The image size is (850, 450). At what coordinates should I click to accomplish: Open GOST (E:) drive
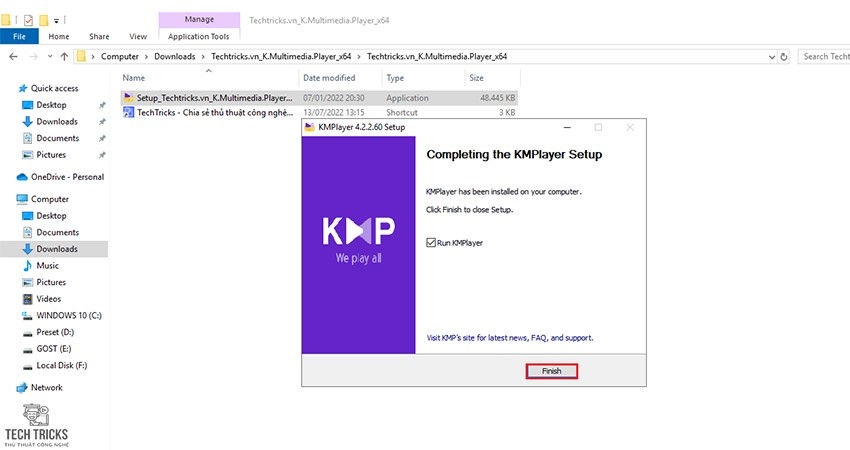click(54, 349)
